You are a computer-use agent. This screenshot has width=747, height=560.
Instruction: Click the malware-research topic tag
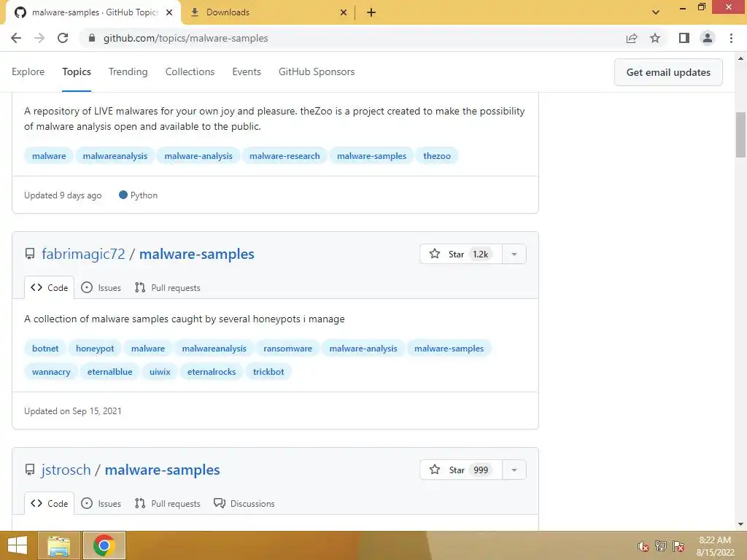pyautogui.click(x=285, y=156)
